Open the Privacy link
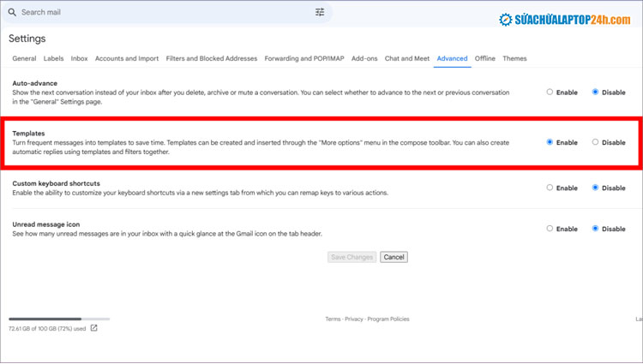The height and width of the screenshot is (364, 643). (354, 319)
